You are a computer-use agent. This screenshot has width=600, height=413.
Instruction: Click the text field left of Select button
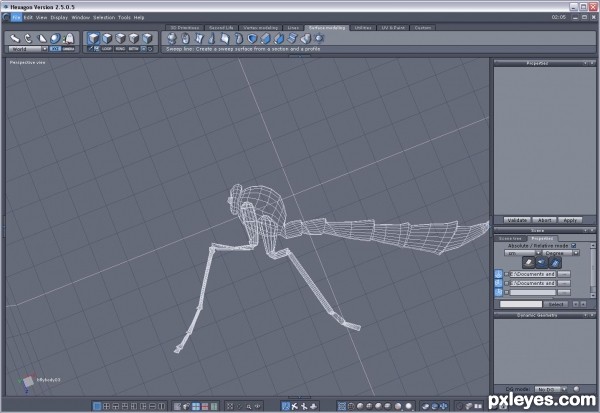[x=521, y=304]
